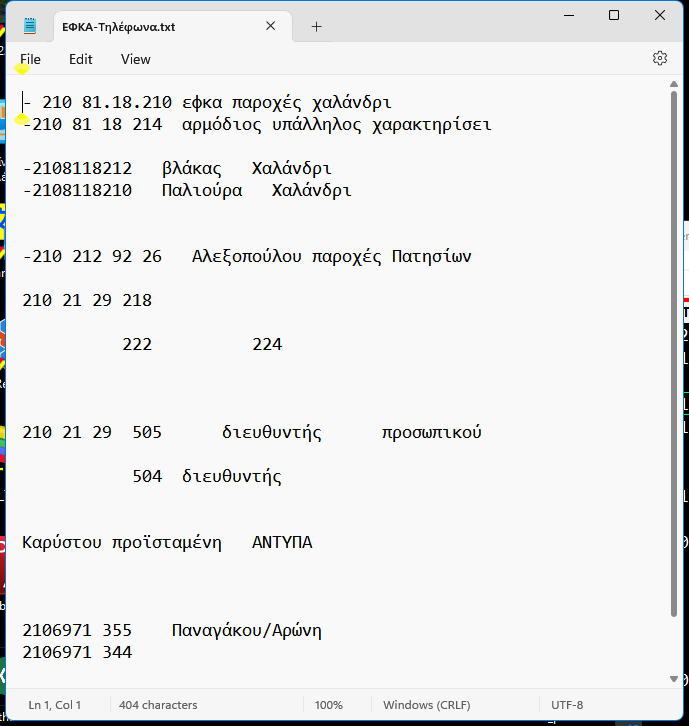
Task: Click Windows (CRLF) line ending status
Action: pos(426,705)
